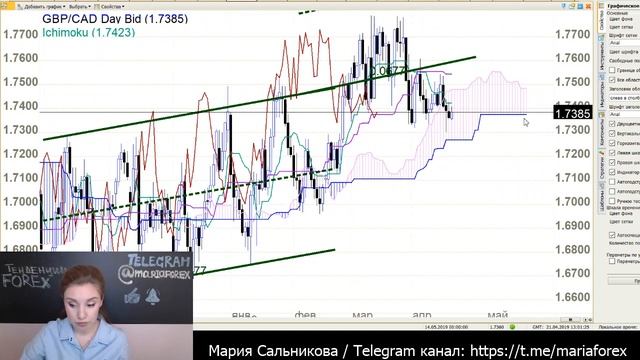The image size is (640, 360).
Task: Toggle the Все области checkbox
Action: (612, 80)
